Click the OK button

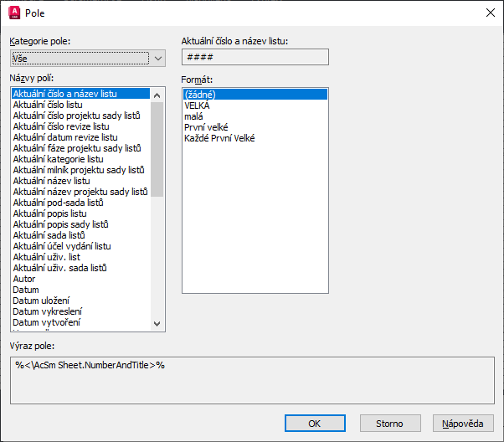click(x=314, y=423)
